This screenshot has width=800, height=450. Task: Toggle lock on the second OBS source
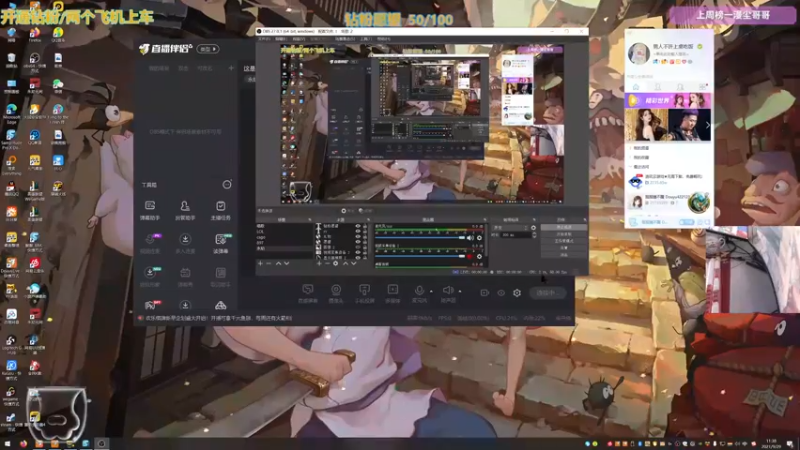364,231
